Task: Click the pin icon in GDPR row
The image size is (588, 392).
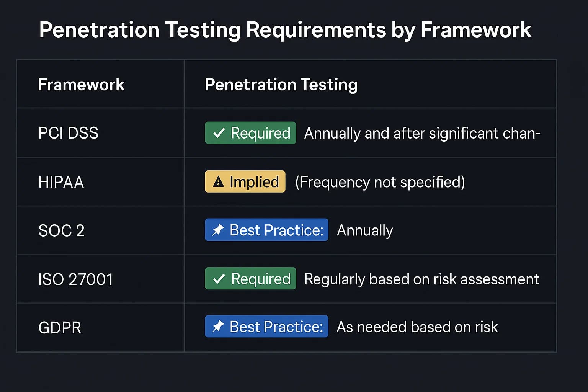Action: point(218,327)
